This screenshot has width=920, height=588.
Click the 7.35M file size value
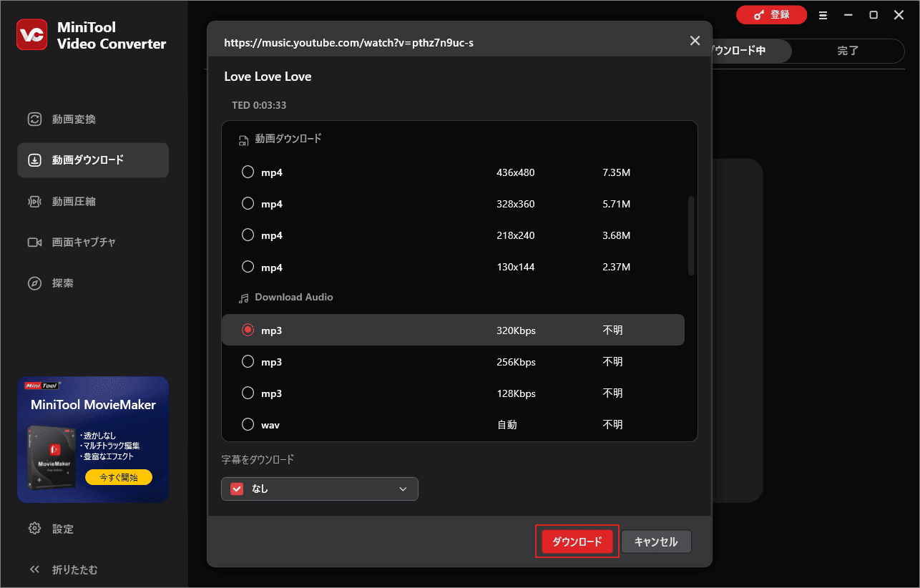(x=617, y=172)
